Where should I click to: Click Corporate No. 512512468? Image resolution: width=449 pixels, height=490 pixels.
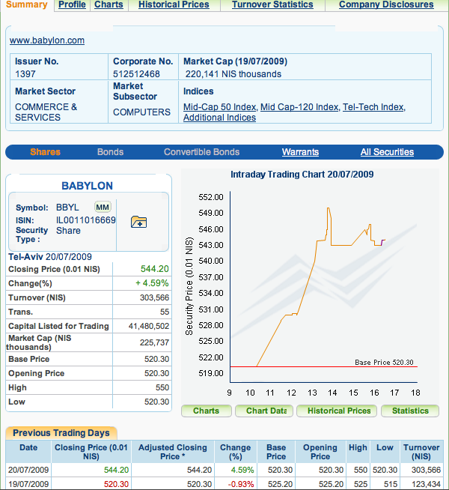[x=136, y=74]
